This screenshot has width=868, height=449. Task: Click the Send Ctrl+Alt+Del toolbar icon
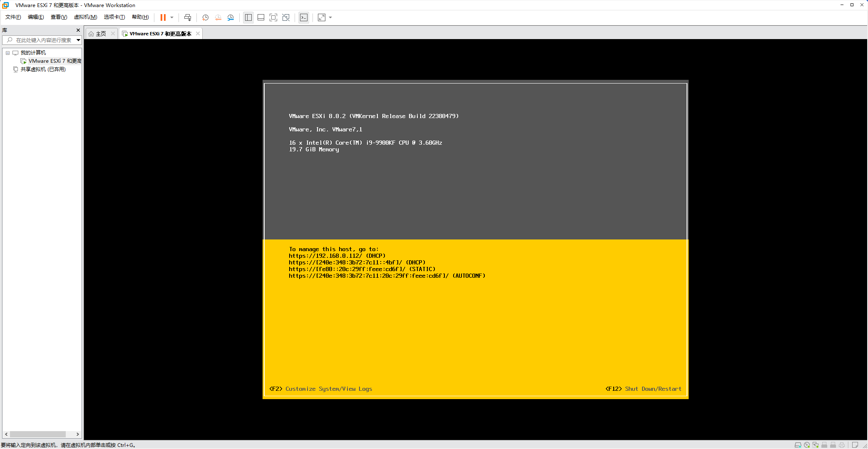(x=188, y=17)
